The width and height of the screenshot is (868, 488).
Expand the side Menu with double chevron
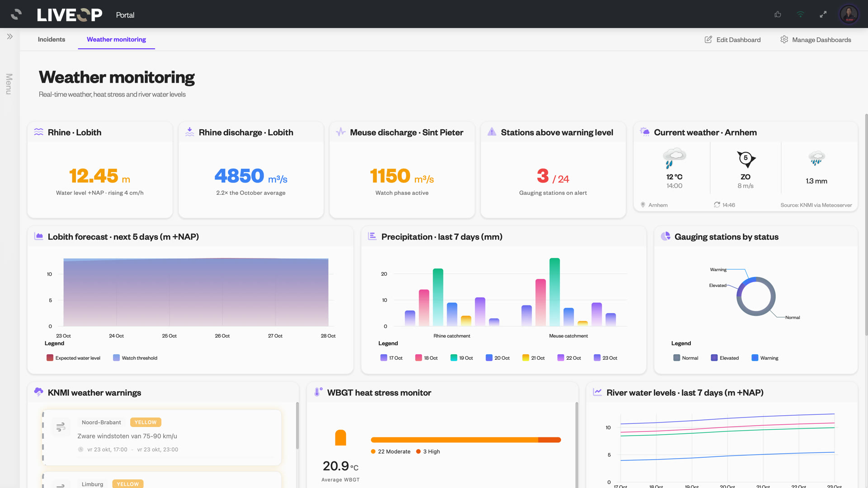click(10, 37)
